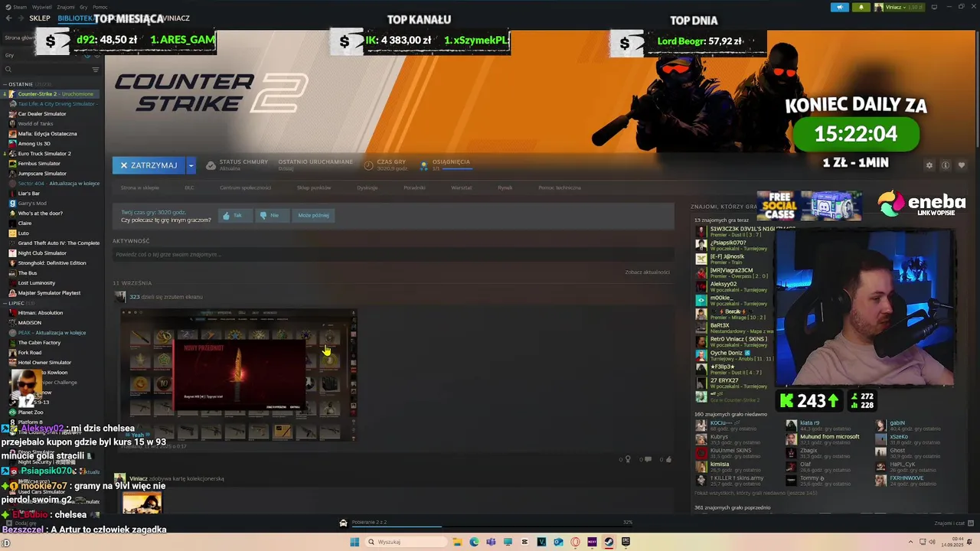Open the achievements ribbon icon
Viewport: 980px width, 551px height.
pos(424,165)
